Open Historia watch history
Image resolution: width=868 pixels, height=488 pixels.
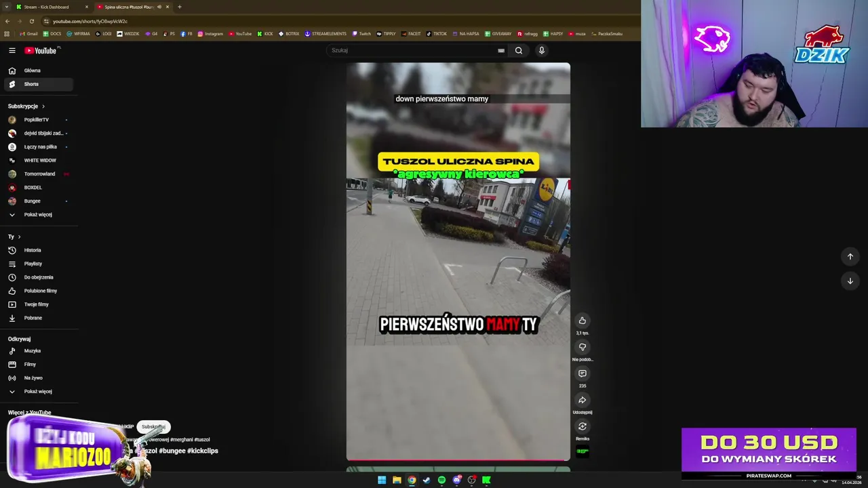(39, 250)
